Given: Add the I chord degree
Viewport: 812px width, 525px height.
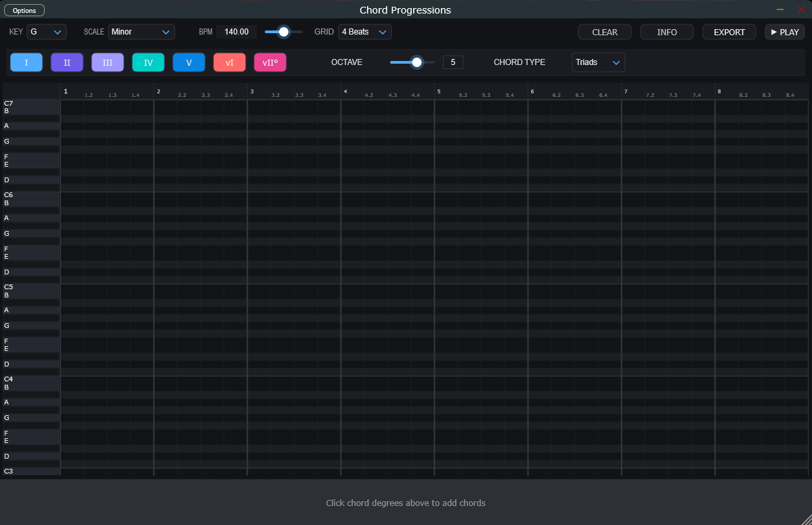Looking at the screenshot, I should pos(26,62).
